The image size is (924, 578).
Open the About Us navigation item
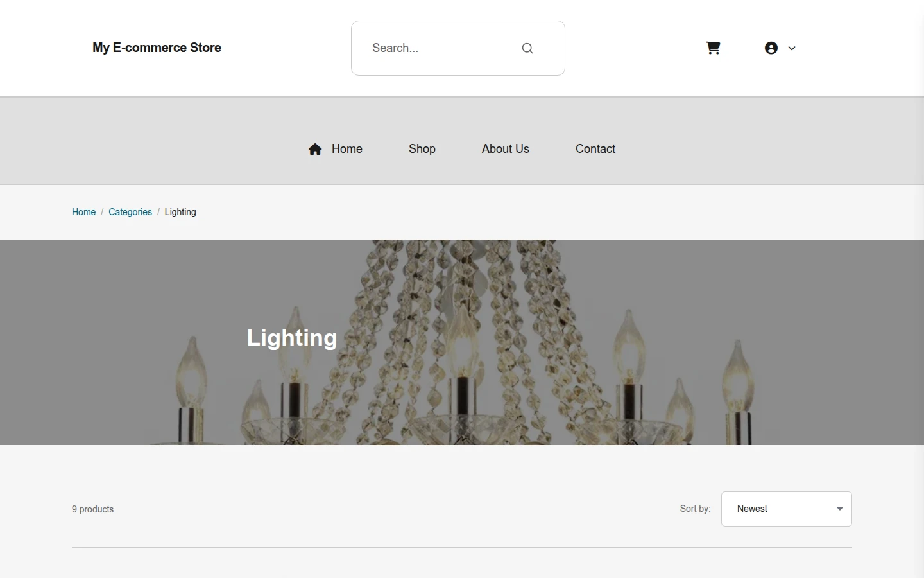tap(506, 149)
